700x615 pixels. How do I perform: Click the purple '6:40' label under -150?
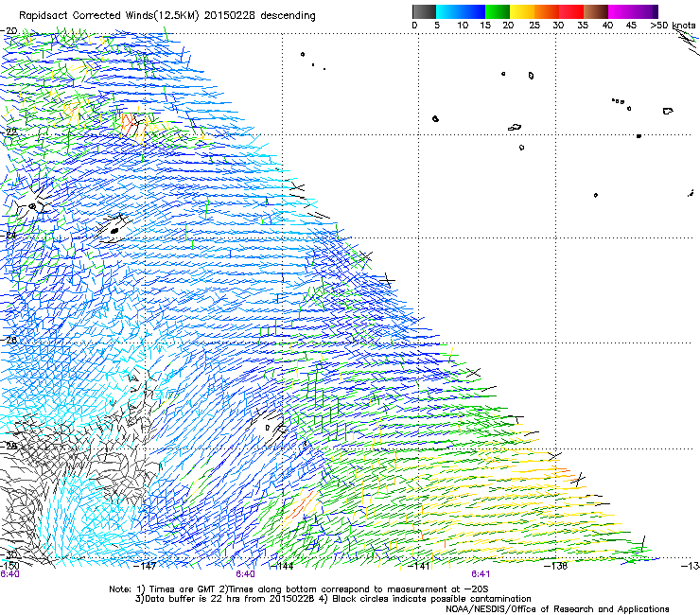(9, 574)
